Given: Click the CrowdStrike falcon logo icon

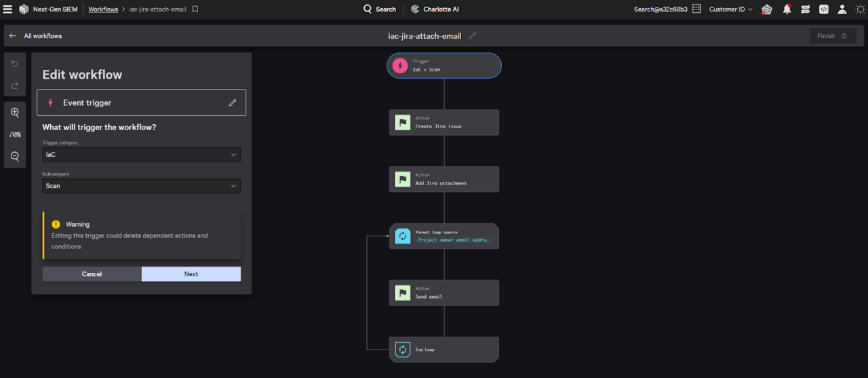Looking at the screenshot, I should 24,10.
